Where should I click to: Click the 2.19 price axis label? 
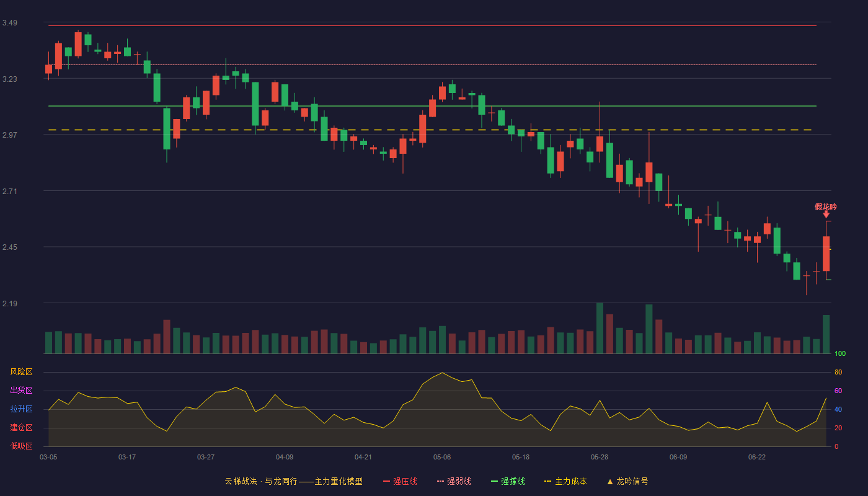[x=10, y=304]
